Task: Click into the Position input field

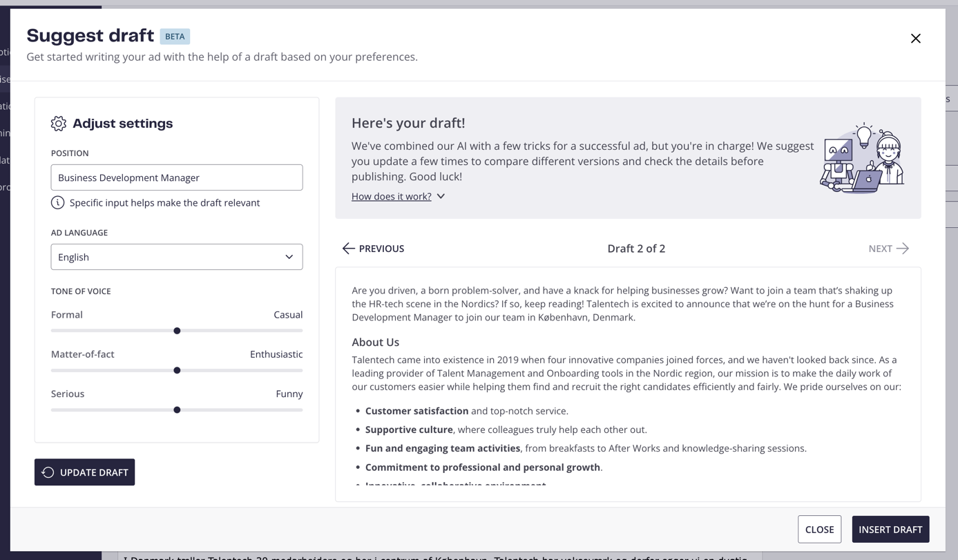Action: pyautogui.click(x=177, y=177)
